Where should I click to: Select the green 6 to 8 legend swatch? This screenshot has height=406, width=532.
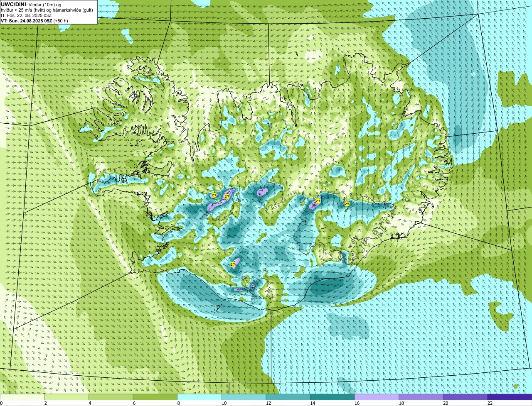click(155, 397)
